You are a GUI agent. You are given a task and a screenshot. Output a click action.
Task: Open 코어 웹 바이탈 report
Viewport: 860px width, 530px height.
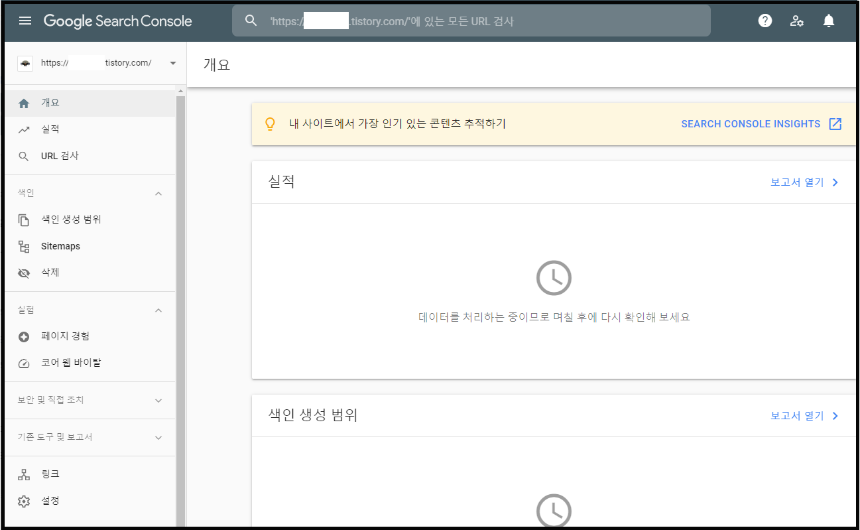point(90,363)
